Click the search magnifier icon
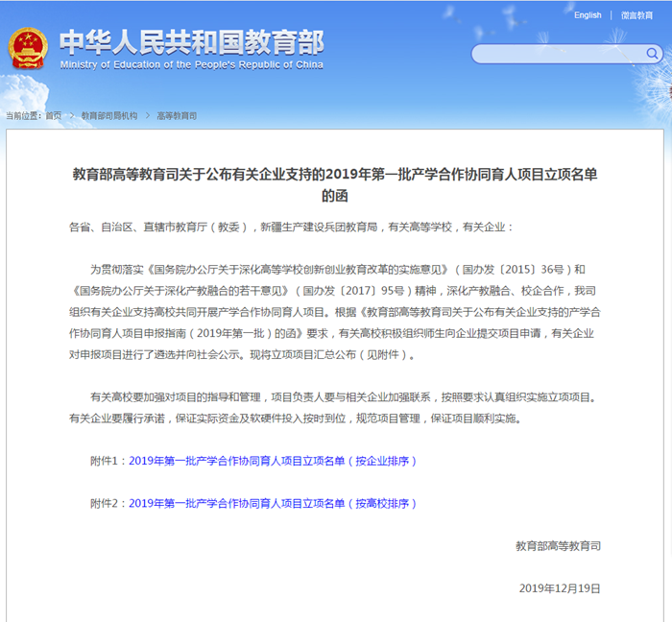This screenshot has height=622, width=672. (652, 54)
